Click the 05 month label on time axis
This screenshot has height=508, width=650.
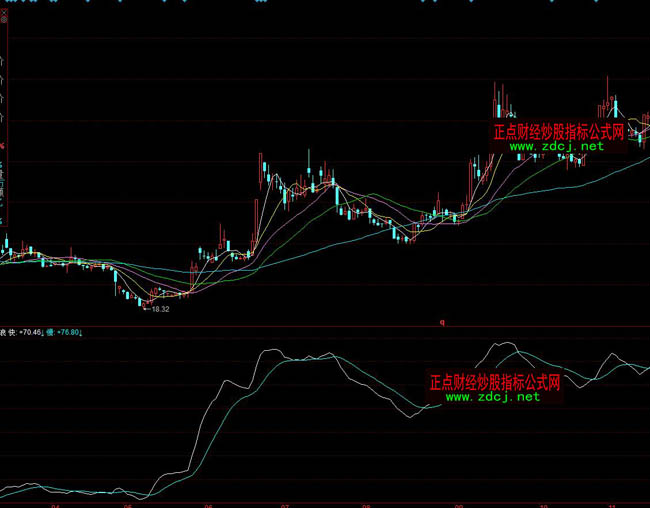click(x=128, y=503)
